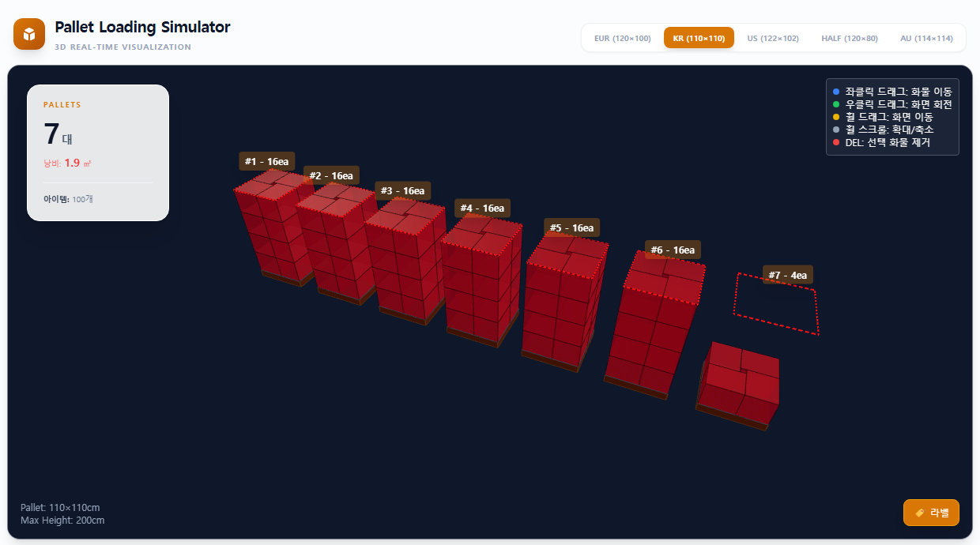This screenshot has height=545, width=980.
Task: Choose the HALF (120×80) pallet option
Action: pos(849,38)
